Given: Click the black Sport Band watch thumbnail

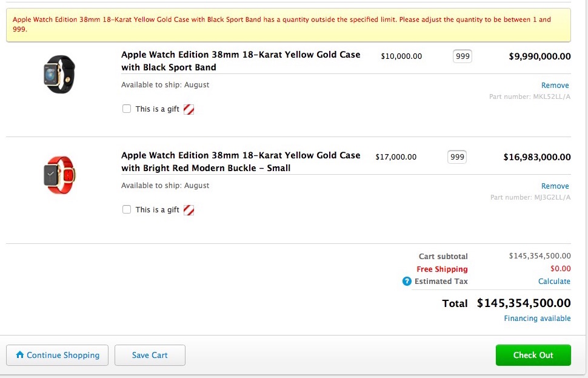Looking at the screenshot, I should (59, 74).
